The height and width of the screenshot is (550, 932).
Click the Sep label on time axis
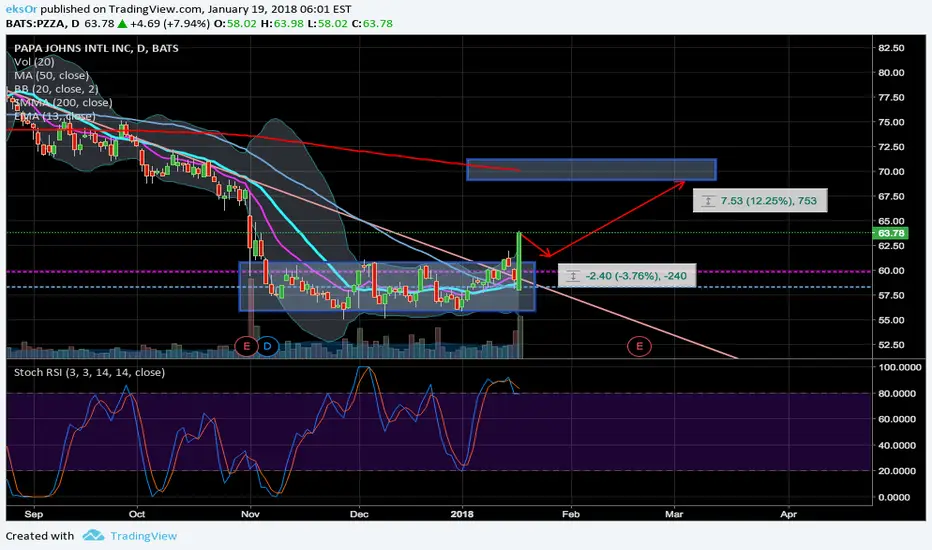point(34,514)
